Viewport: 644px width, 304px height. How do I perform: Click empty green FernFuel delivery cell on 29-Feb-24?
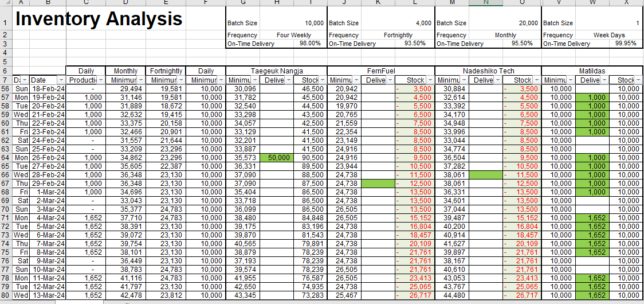[378, 183]
